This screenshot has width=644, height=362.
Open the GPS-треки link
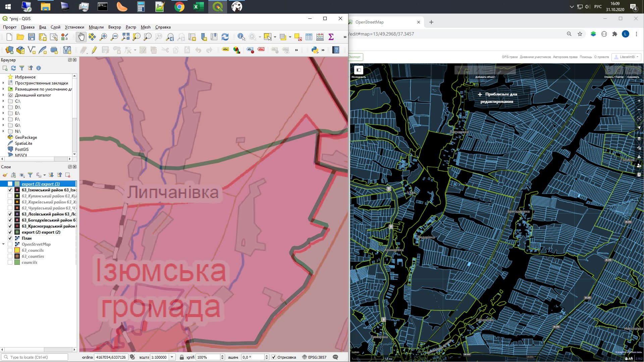(509, 57)
